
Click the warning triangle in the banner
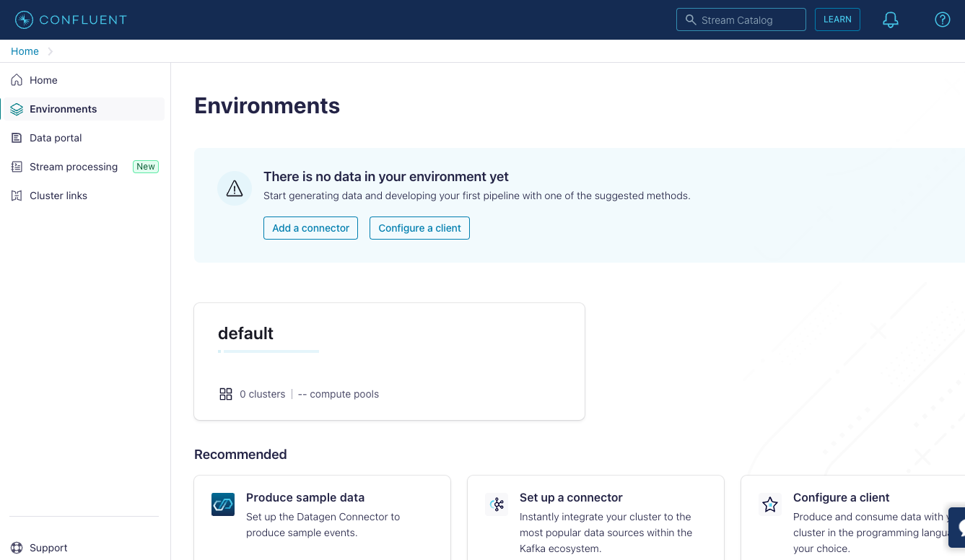[x=235, y=188]
